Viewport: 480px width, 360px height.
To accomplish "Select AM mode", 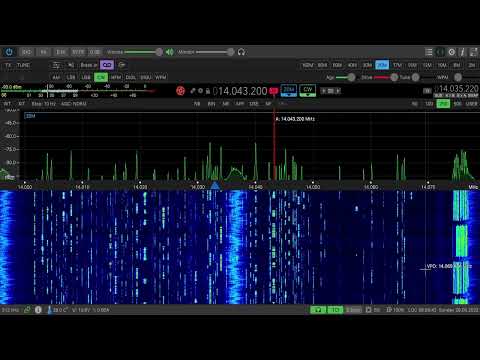I will (x=56, y=77).
